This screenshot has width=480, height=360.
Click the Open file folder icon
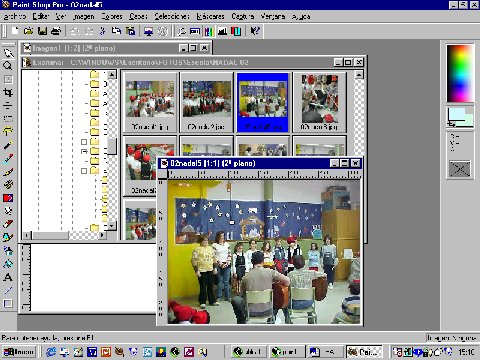click(x=28, y=31)
